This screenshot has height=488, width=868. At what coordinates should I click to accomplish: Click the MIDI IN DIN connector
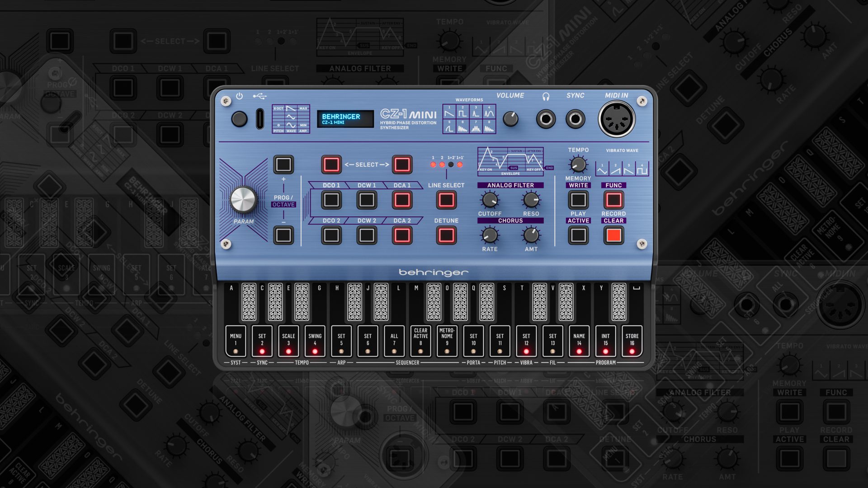pyautogui.click(x=617, y=119)
